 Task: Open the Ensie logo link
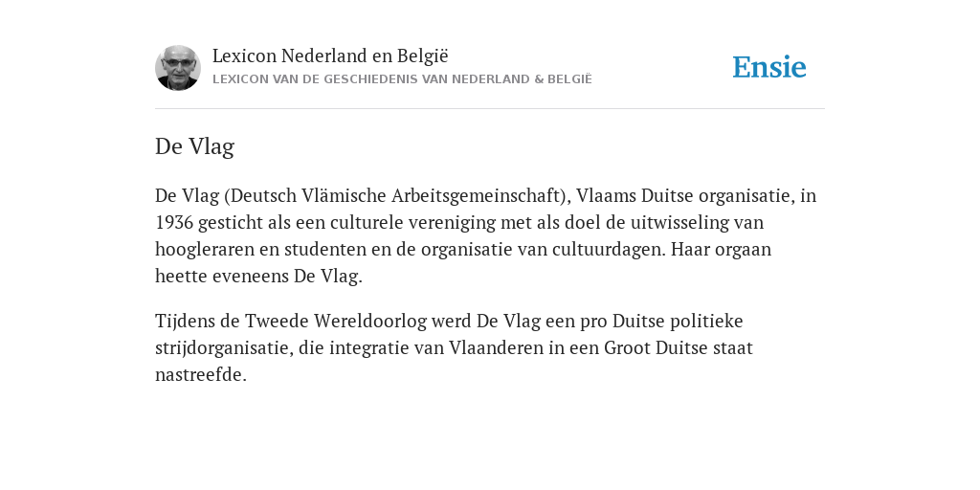[769, 68]
